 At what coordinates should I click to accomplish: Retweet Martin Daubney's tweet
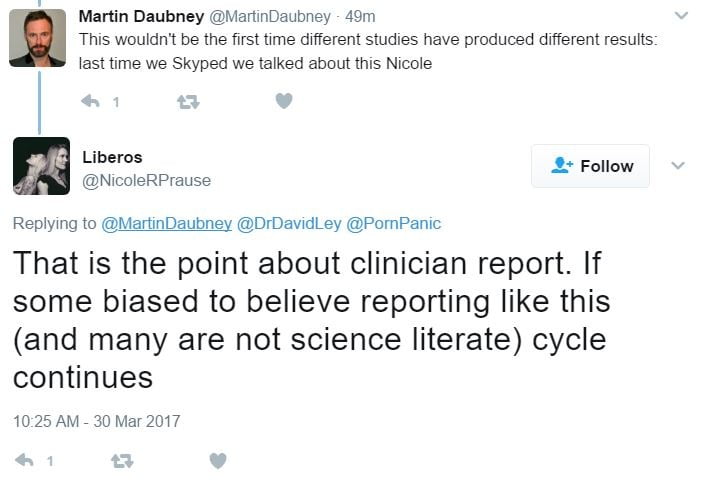point(187,101)
